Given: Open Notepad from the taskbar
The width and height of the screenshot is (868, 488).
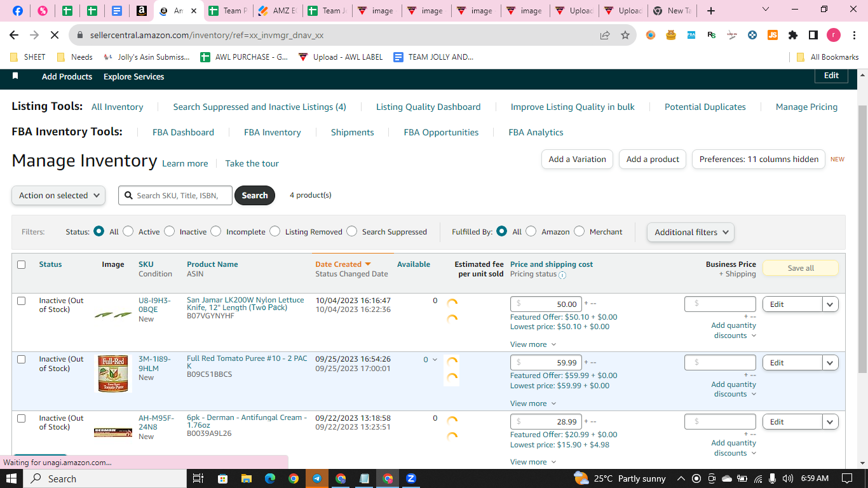Looking at the screenshot, I should [x=364, y=478].
